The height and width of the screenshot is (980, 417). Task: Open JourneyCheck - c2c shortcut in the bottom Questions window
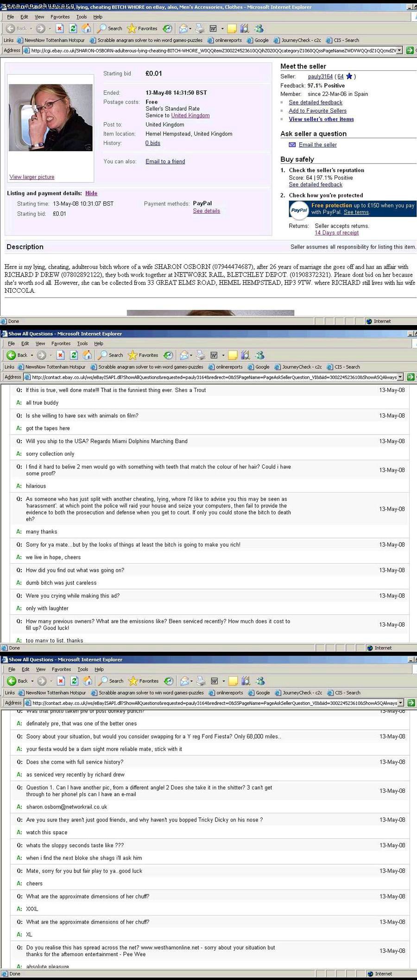pos(298,693)
